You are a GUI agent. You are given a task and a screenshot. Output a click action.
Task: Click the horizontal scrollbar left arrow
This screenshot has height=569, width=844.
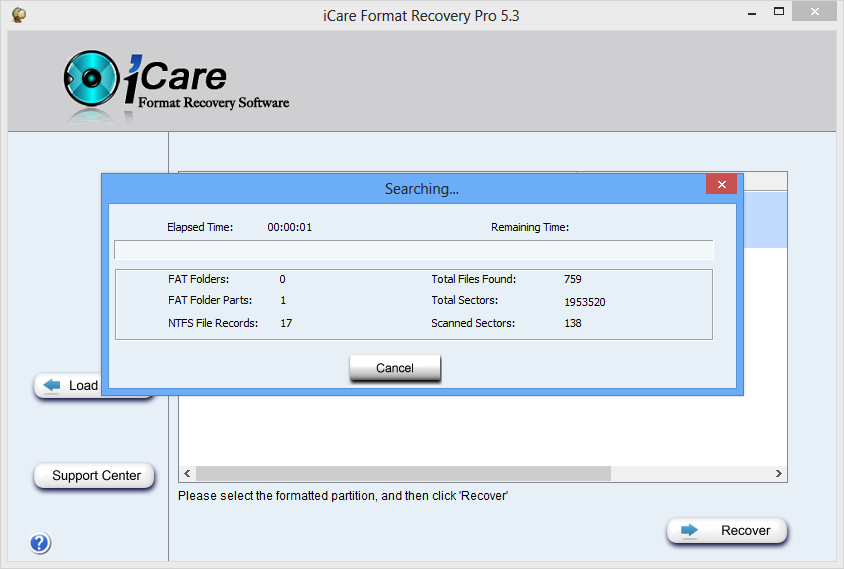tap(187, 474)
